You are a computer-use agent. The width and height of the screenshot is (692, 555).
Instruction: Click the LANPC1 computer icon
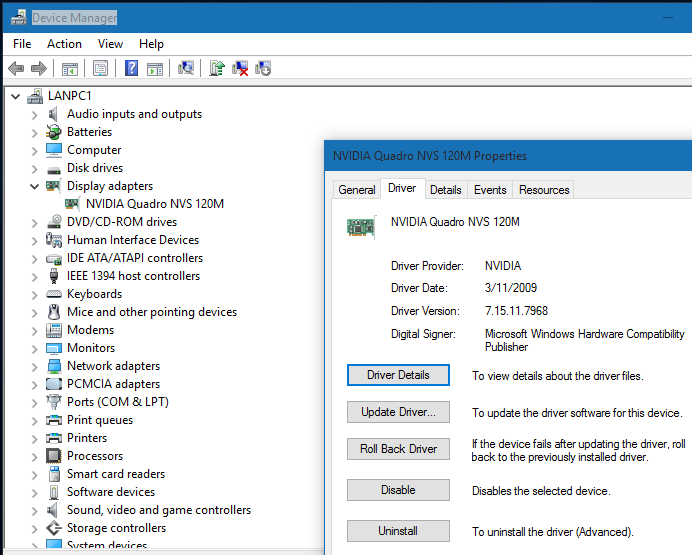tap(35, 96)
